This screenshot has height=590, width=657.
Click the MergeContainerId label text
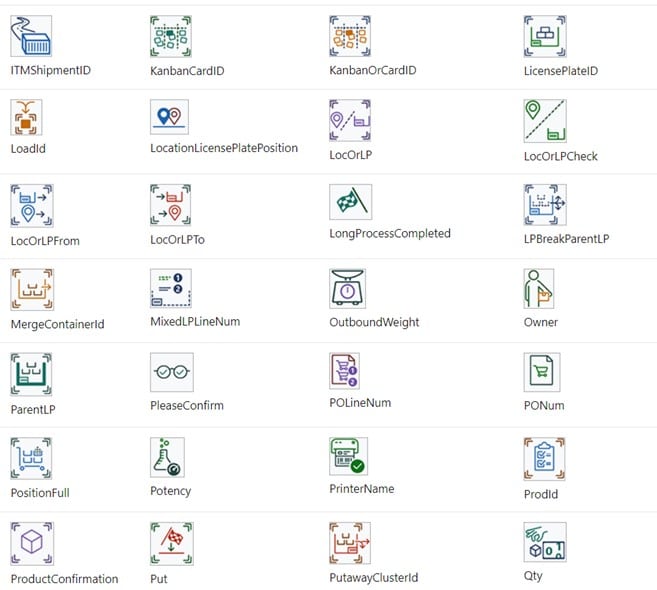point(57,324)
